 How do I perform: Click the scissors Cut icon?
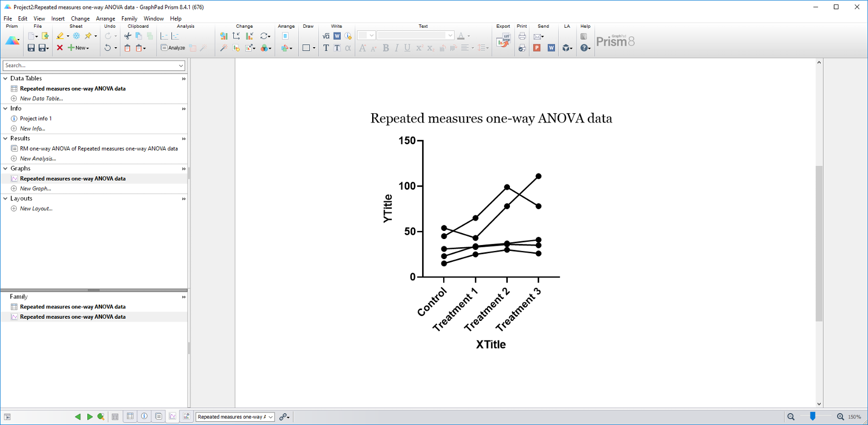pos(127,36)
